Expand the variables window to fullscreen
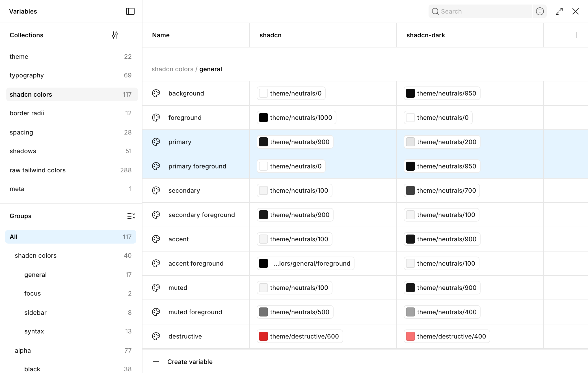588x373 pixels. (559, 11)
